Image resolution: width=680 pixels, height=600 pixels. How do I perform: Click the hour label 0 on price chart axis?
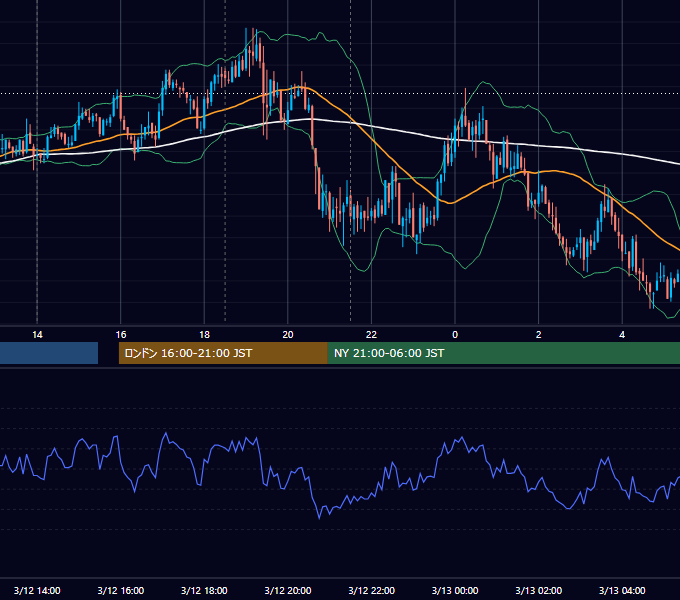click(455, 335)
